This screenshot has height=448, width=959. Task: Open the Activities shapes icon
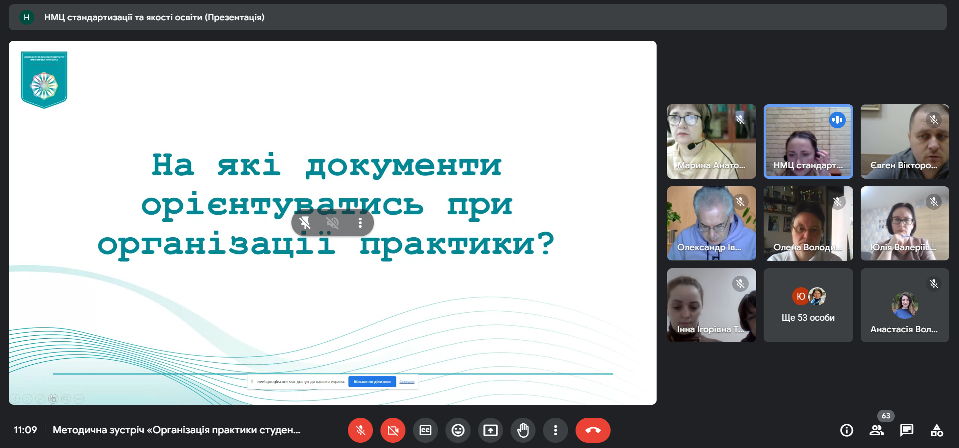(936, 430)
